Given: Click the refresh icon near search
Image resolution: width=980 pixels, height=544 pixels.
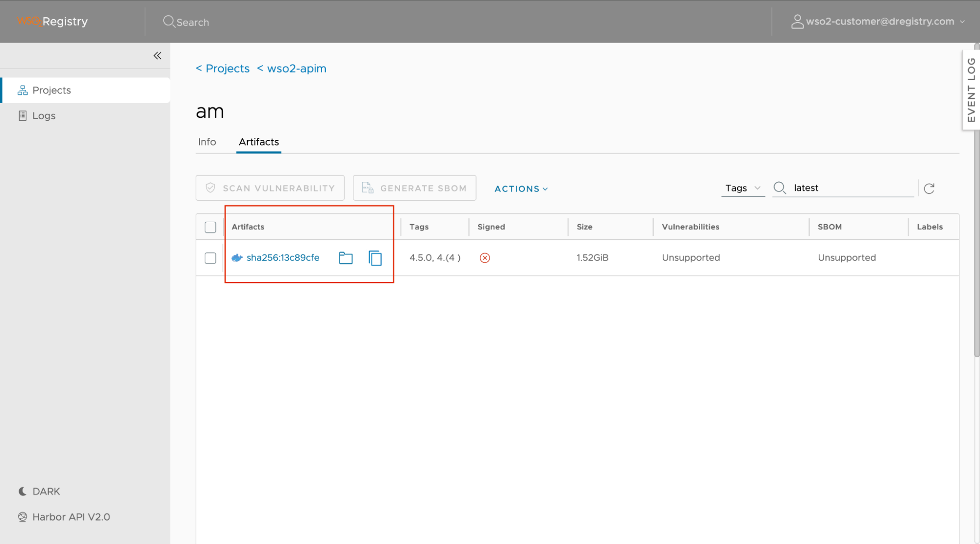Looking at the screenshot, I should [x=929, y=188].
